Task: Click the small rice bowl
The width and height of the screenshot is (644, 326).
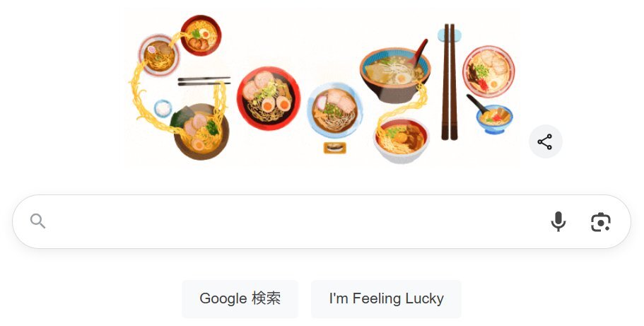Action: click(x=163, y=108)
